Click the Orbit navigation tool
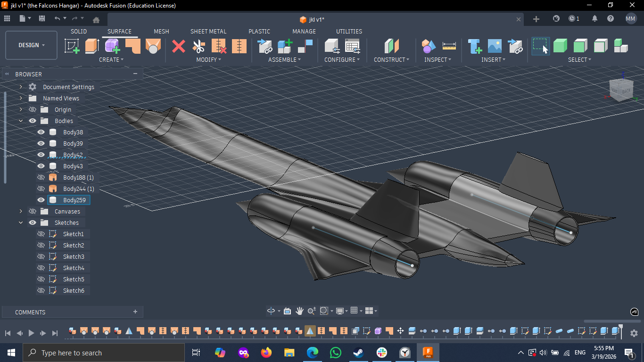 (271, 311)
